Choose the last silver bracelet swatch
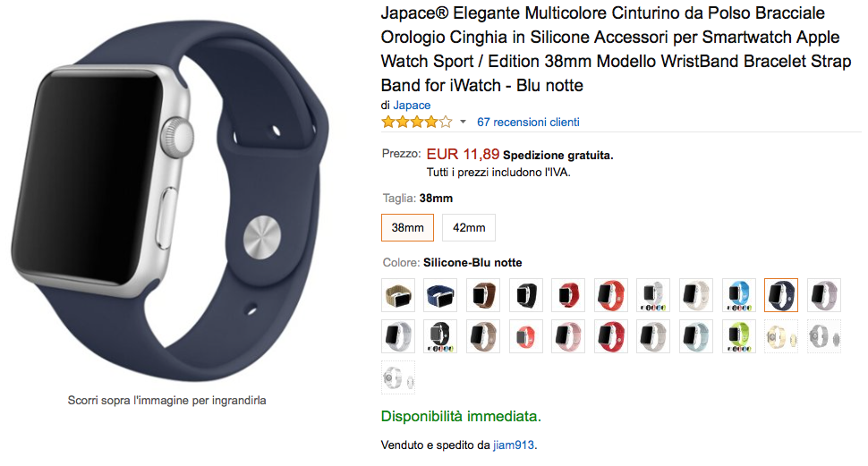868x466 pixels. pyautogui.click(x=398, y=377)
